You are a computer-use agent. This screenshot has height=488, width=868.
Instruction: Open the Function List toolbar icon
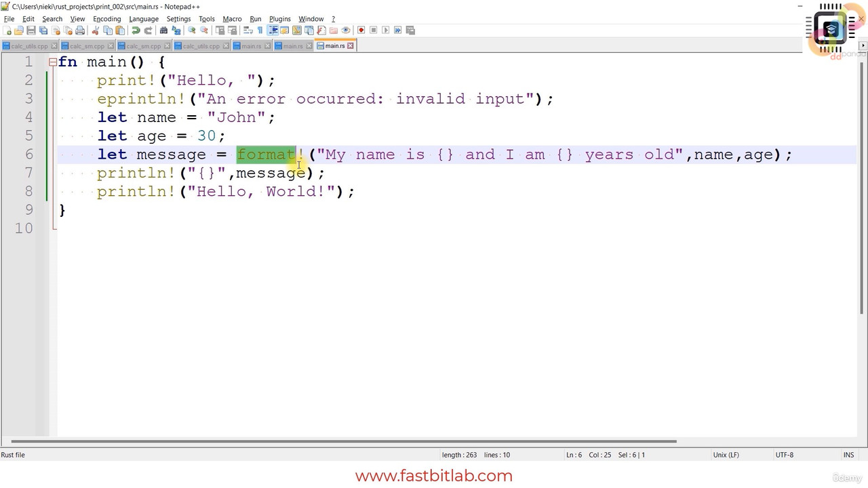tap(321, 30)
